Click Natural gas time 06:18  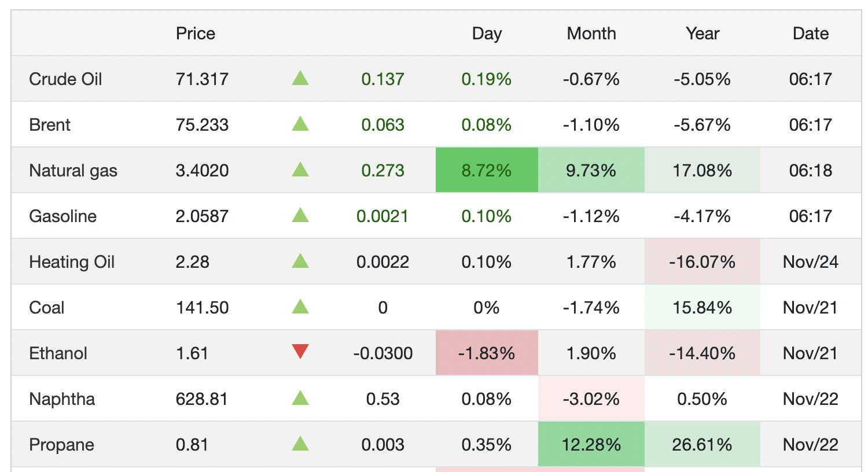[x=811, y=171]
